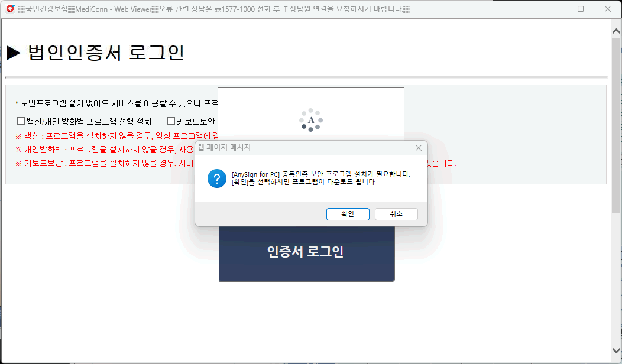Click the 웹 페이지 메시지 dialog title
Image resolution: width=622 pixels, height=364 pixels.
click(x=224, y=147)
